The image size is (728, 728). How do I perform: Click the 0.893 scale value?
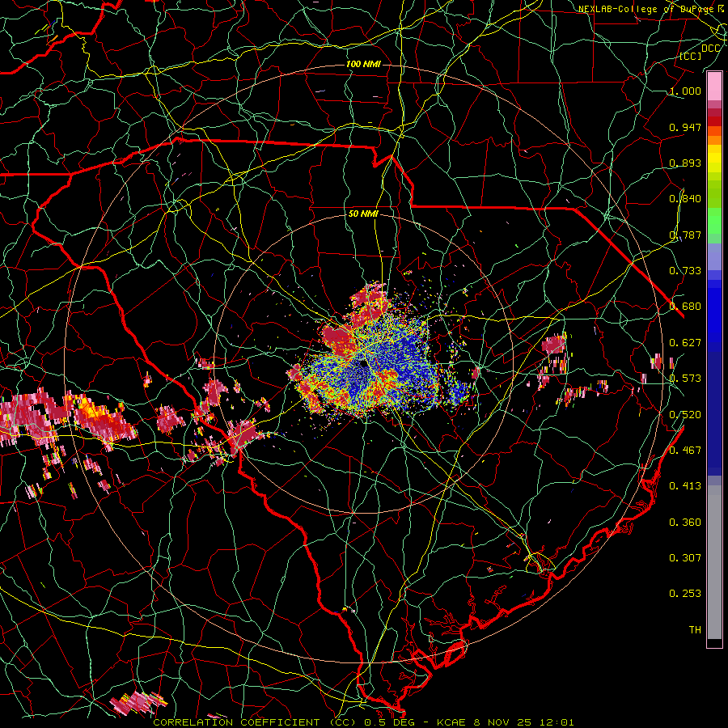click(685, 163)
